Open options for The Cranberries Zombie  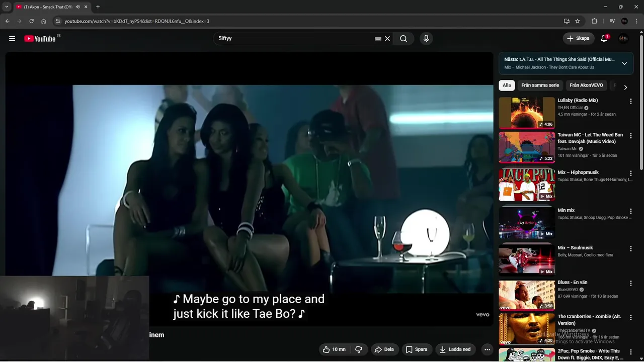click(630, 318)
